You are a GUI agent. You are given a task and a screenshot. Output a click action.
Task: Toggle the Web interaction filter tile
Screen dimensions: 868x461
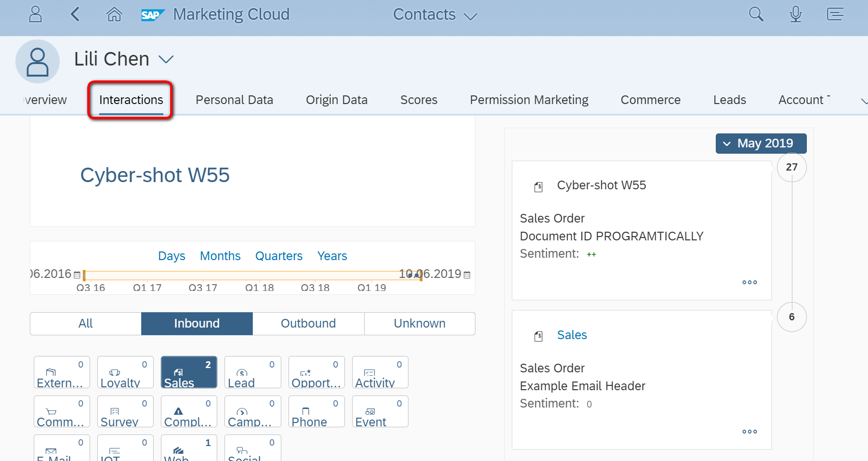[x=189, y=448]
